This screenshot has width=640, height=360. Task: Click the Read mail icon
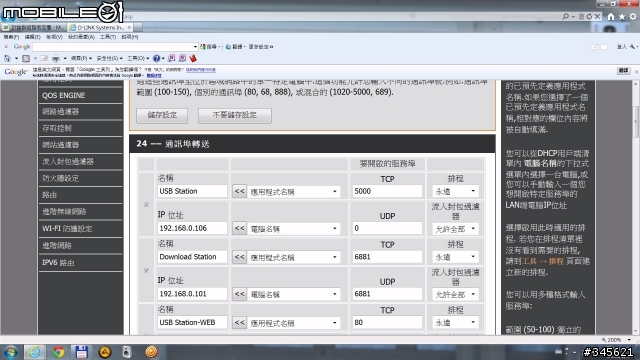(x=44, y=58)
